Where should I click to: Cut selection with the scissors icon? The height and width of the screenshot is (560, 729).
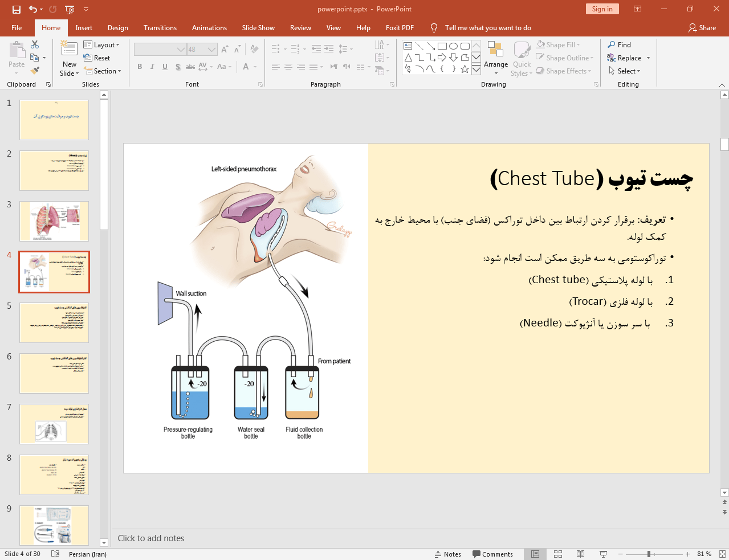[35, 44]
